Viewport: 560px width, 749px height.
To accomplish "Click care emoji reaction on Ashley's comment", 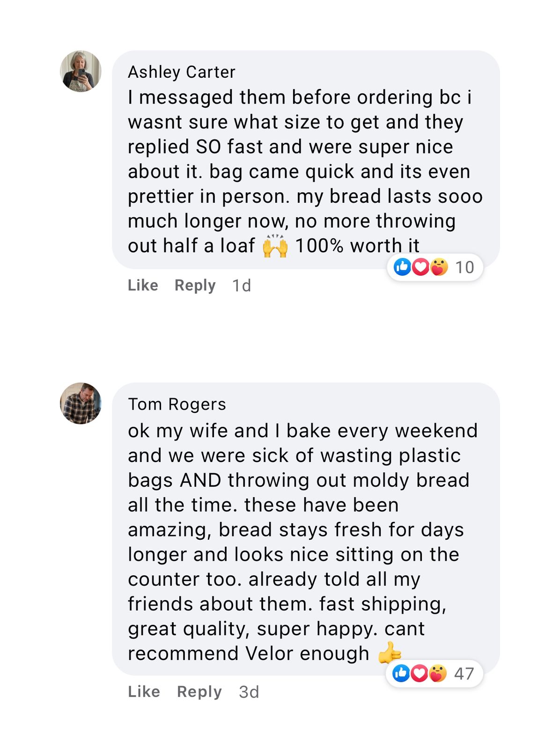I will [x=439, y=267].
